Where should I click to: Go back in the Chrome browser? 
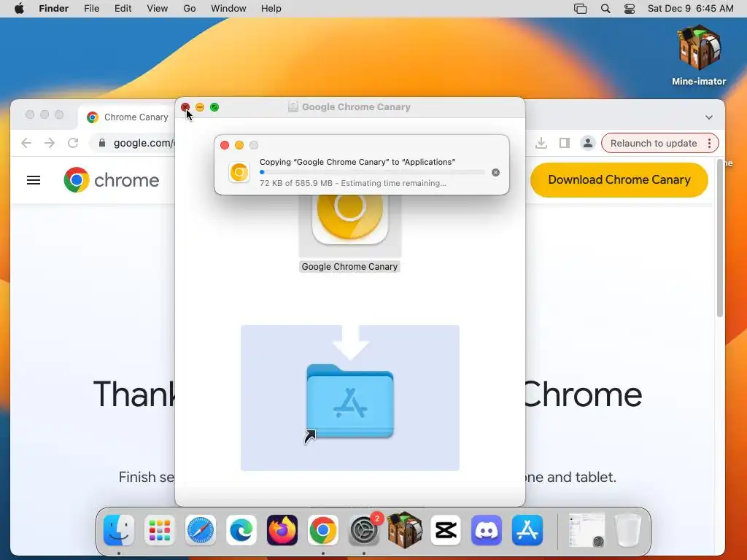26,143
